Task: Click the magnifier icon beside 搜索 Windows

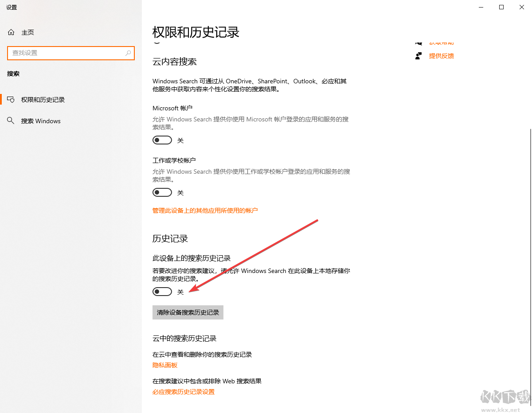Action: tap(11, 121)
